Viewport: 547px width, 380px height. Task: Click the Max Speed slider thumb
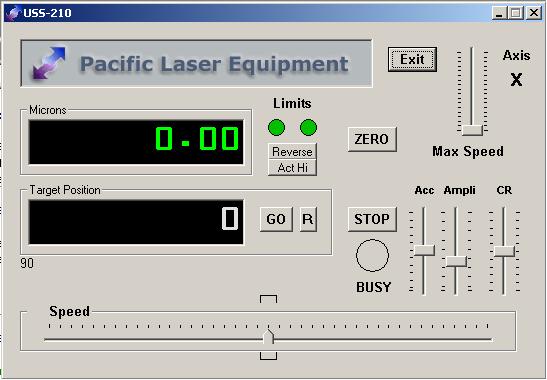point(472,130)
